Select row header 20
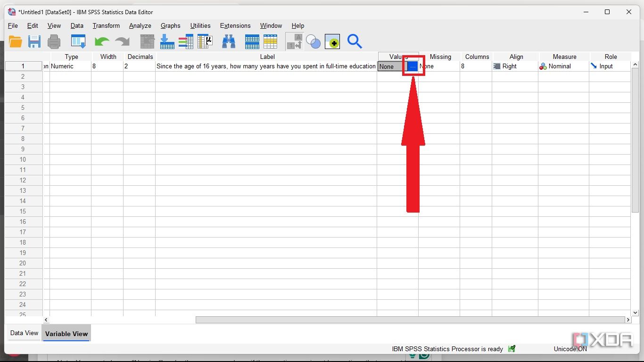This screenshot has width=644, height=362. [x=23, y=263]
